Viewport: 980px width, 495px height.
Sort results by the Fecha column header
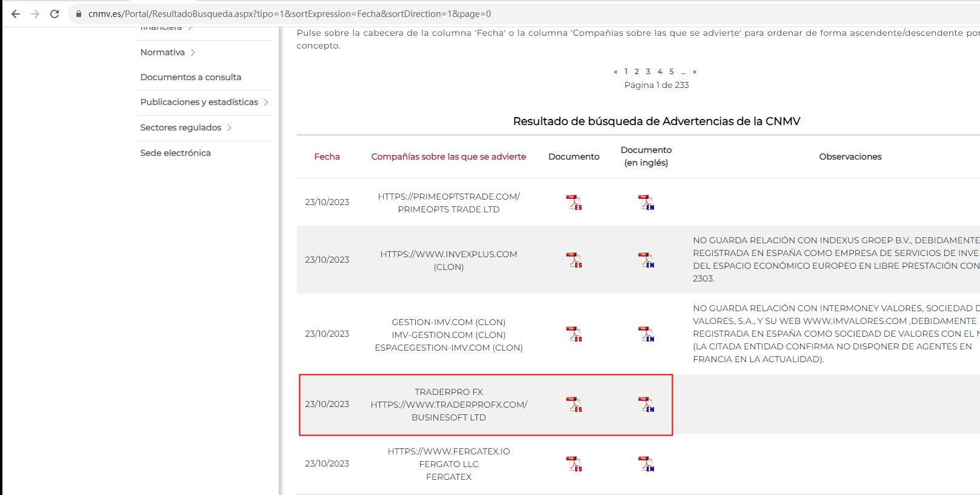(327, 157)
